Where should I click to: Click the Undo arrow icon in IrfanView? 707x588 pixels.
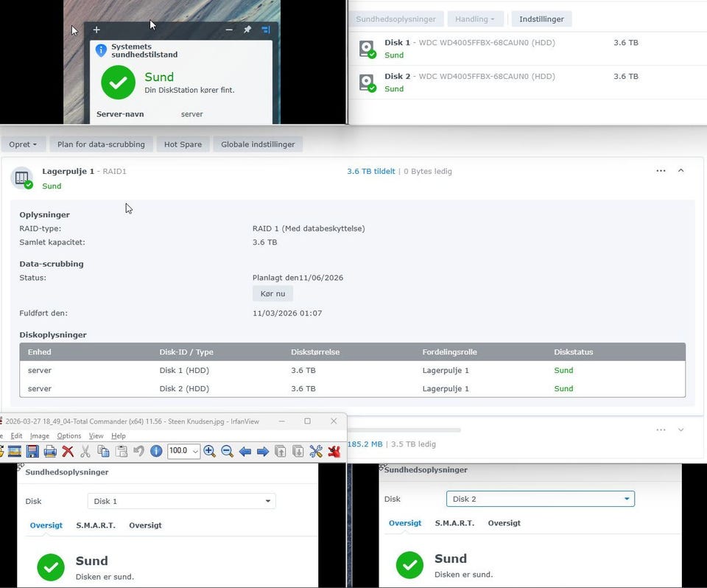(x=138, y=451)
